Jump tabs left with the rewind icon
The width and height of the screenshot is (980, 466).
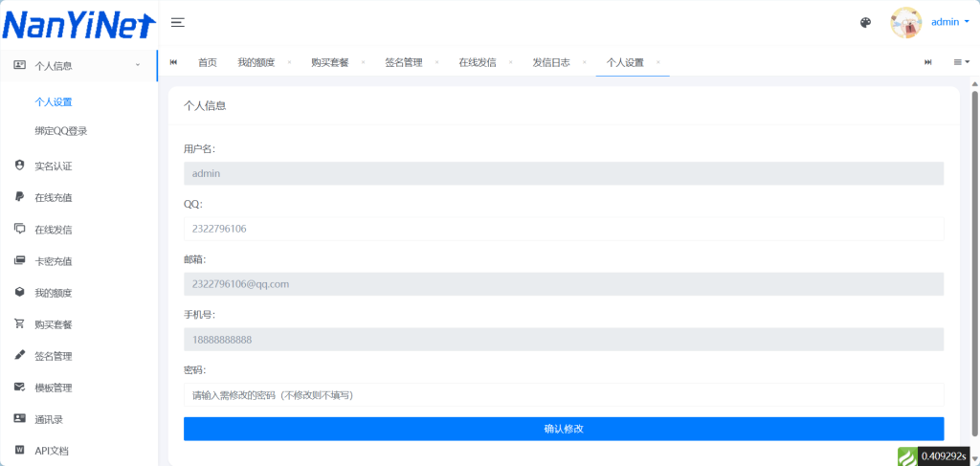pyautogui.click(x=174, y=62)
